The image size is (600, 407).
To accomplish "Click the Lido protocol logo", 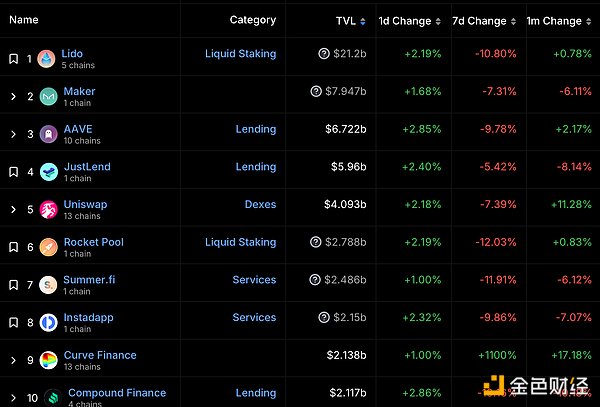I will pyautogui.click(x=48, y=59).
